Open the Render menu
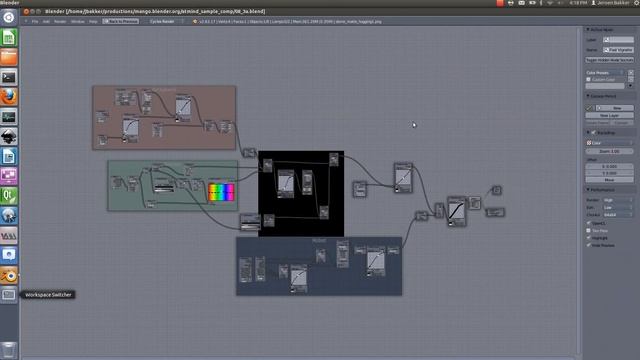This screenshot has height=360, width=640. pyautogui.click(x=60, y=21)
